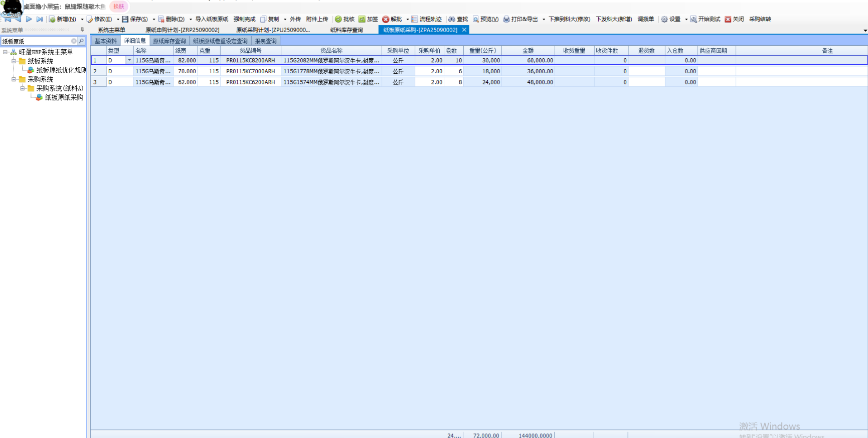Click the 开始测试 start test button
The height and width of the screenshot is (438, 868).
point(705,19)
